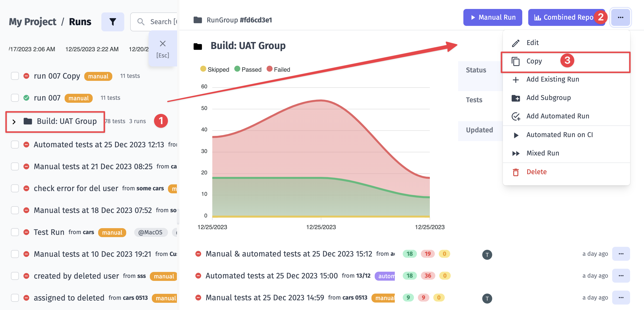
Task: Click the red 19 failed count badge
Action: pyautogui.click(x=428, y=254)
